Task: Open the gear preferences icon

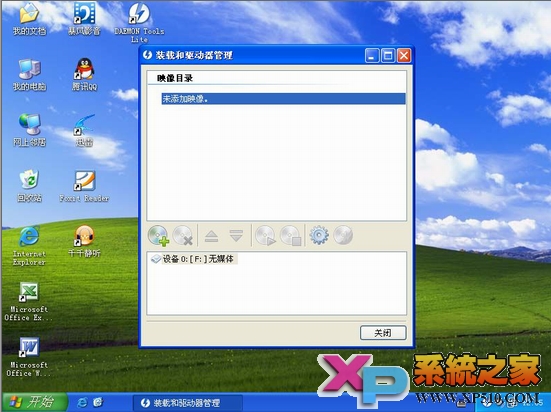Action: pyautogui.click(x=319, y=235)
